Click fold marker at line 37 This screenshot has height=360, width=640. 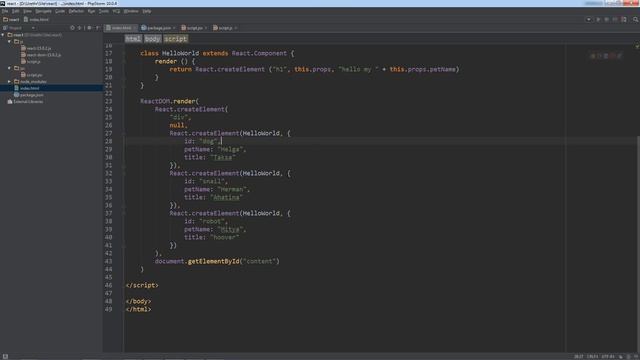point(124,213)
